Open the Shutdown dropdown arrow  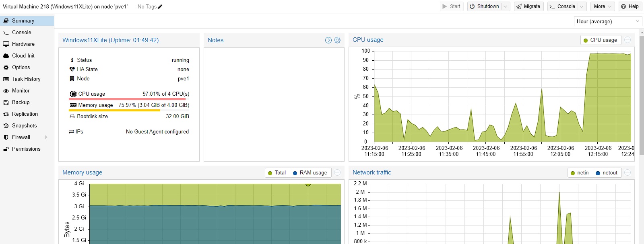(x=506, y=6)
